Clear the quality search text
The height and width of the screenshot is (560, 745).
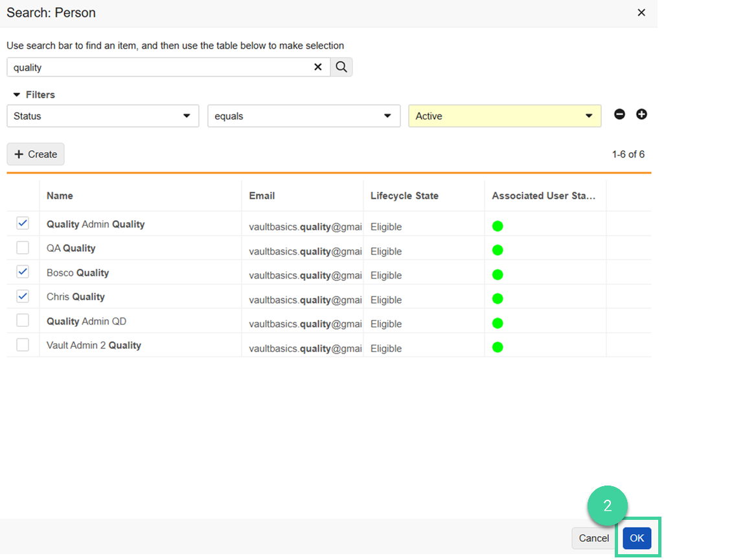pyautogui.click(x=318, y=67)
